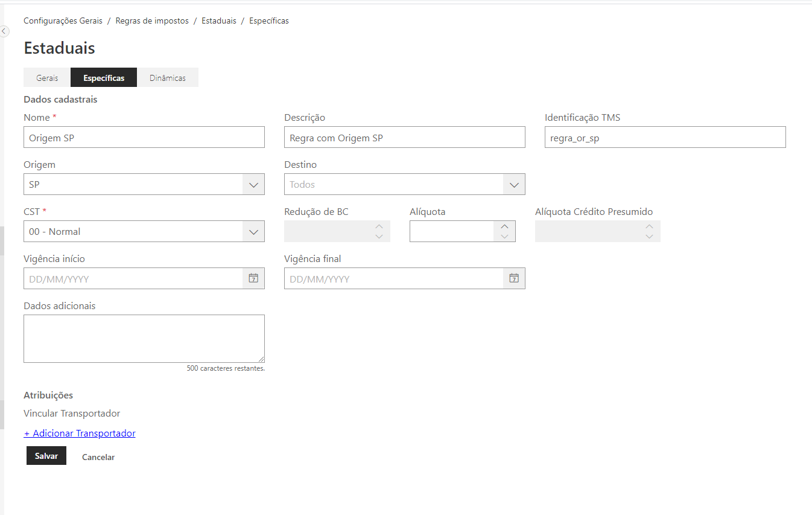Open Regras de impostos breadcrumb
Viewport: 812px width, 515px height.
point(152,21)
